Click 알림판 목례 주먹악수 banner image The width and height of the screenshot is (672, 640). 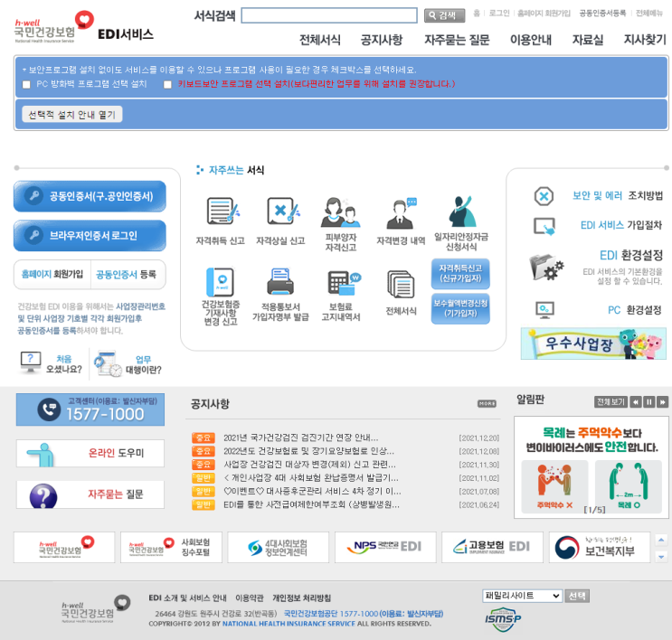click(592, 467)
